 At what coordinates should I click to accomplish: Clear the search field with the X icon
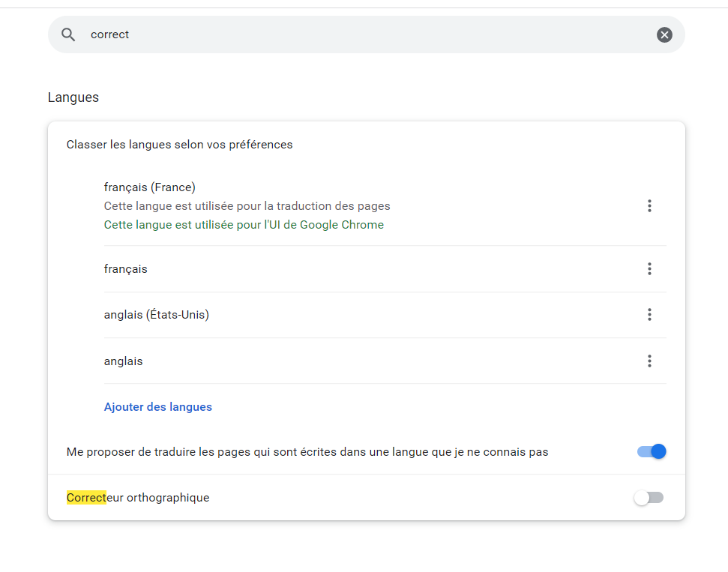coord(664,34)
